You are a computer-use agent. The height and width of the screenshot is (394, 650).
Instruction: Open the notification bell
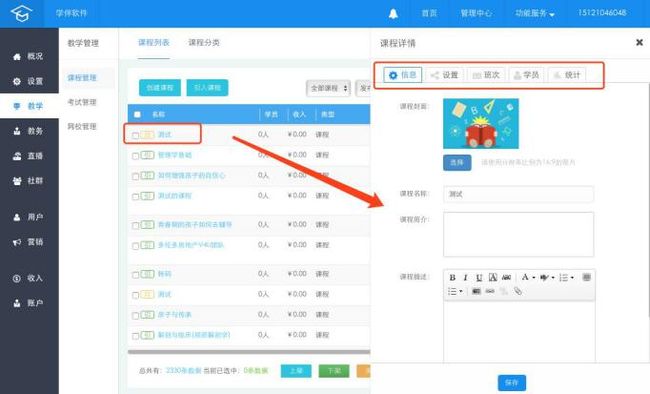(393, 14)
